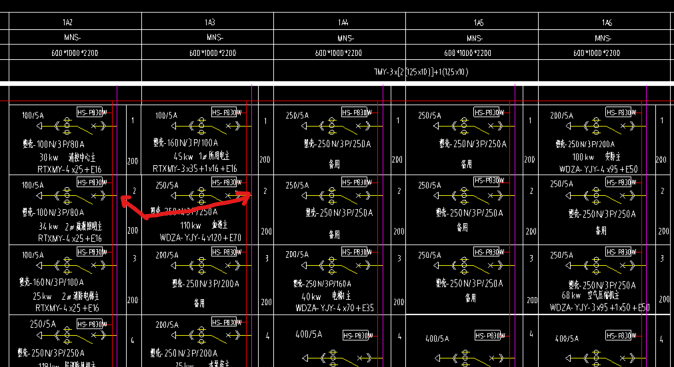Screen dimensions: 674x367
Task: Select the 200/5A CT ratio in 1A4 row 3
Action: (297, 254)
